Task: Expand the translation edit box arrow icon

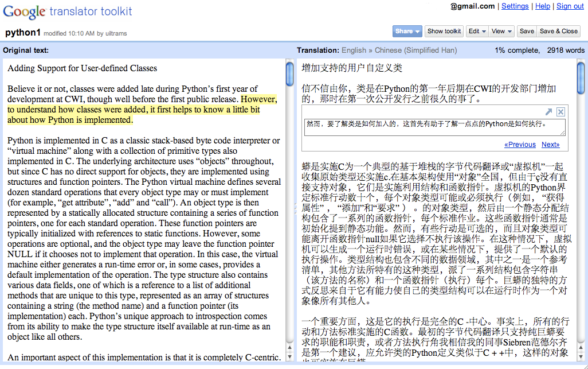Action: 548,112
